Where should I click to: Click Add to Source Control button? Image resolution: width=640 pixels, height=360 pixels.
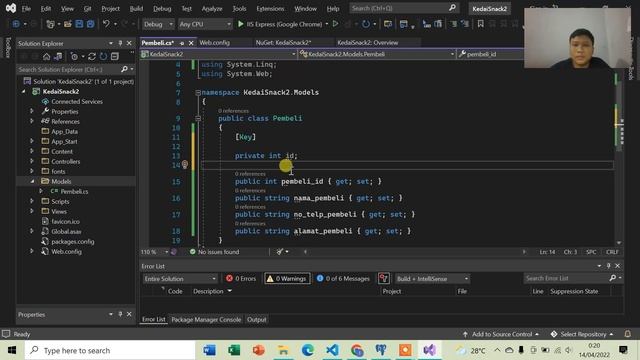(501, 334)
